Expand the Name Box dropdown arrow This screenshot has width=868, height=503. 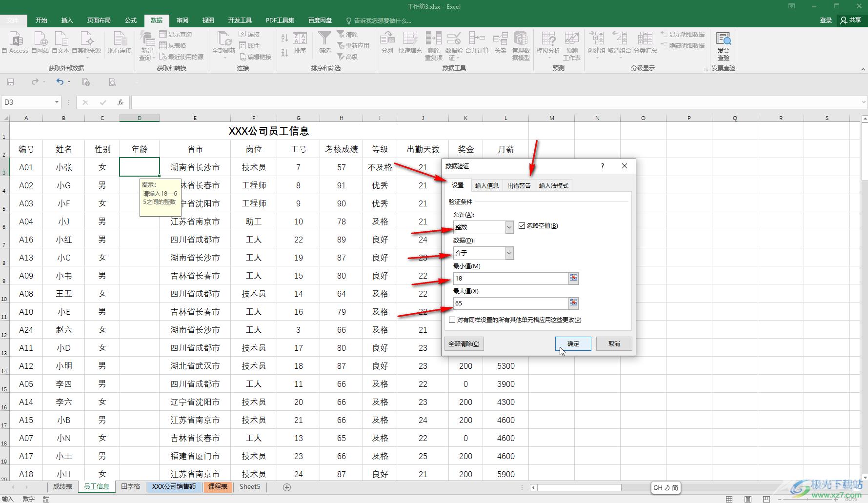point(57,102)
